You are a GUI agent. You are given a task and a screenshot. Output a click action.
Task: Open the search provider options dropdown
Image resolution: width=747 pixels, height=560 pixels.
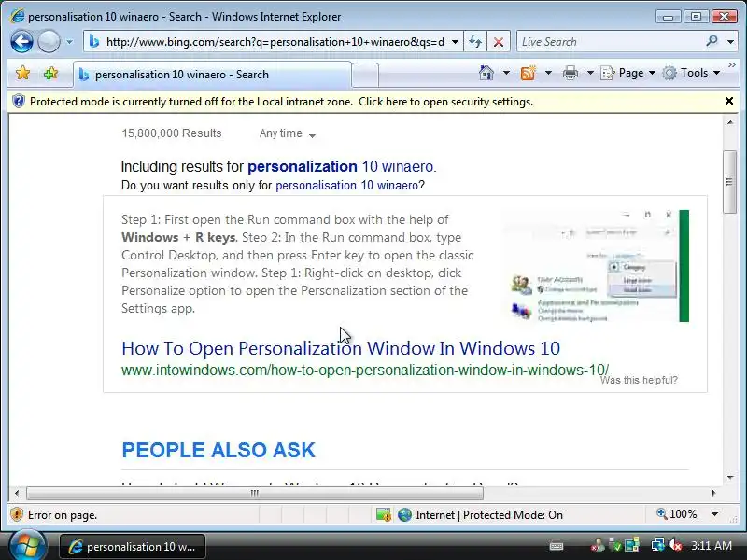coord(730,42)
